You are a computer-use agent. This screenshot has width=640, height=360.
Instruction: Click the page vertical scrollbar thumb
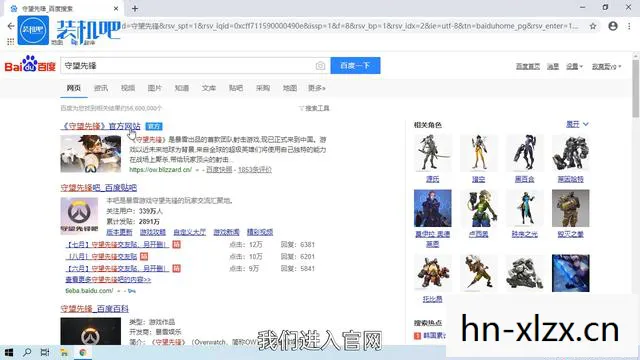click(x=636, y=88)
